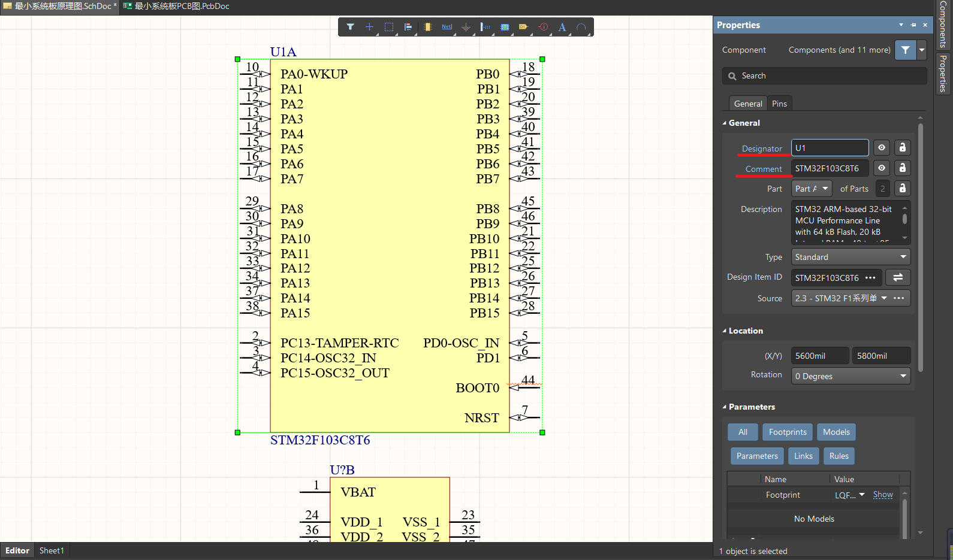The image size is (953, 560).
Task: Toggle Comment visibility eye icon
Action: pyautogui.click(x=882, y=168)
